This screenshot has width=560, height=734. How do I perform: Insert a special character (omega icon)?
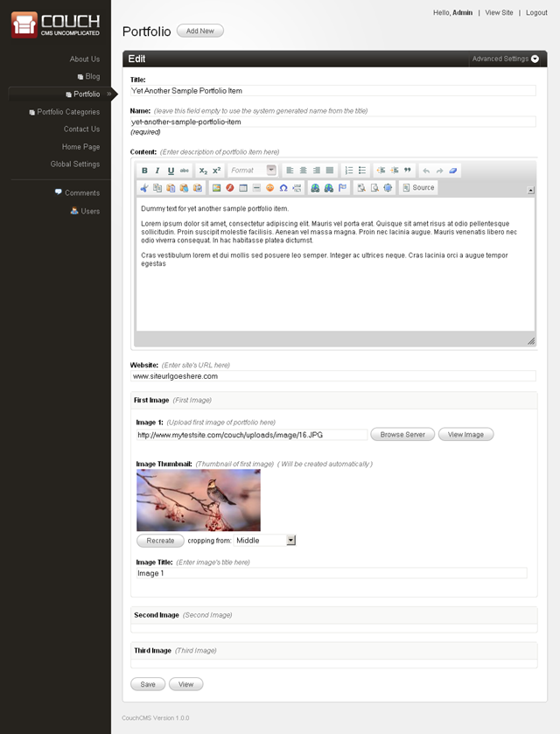pyautogui.click(x=283, y=188)
